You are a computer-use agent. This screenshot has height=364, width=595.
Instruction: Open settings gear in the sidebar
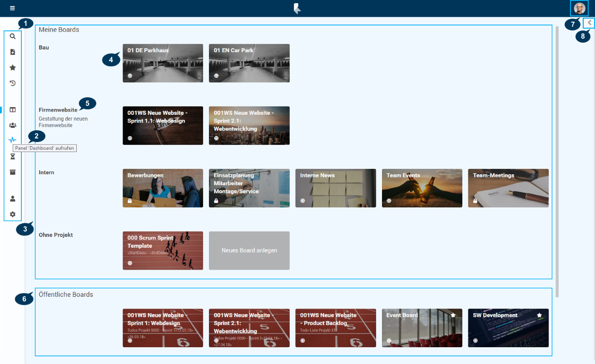[13, 214]
